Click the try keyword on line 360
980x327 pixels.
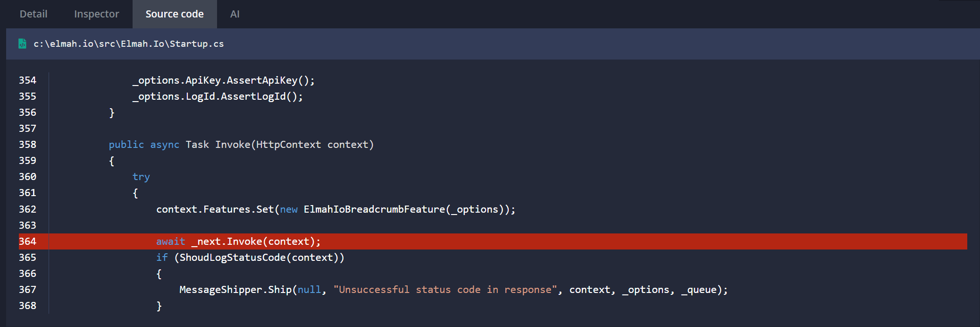141,176
